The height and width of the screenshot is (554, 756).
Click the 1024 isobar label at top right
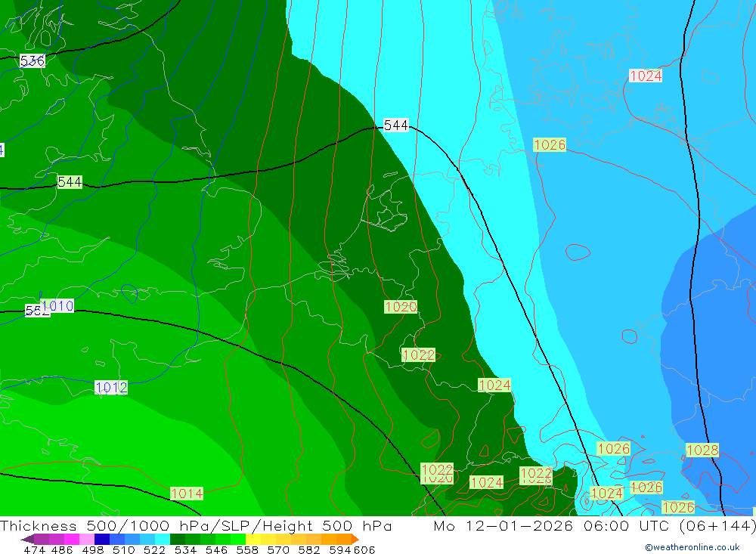[646, 76]
